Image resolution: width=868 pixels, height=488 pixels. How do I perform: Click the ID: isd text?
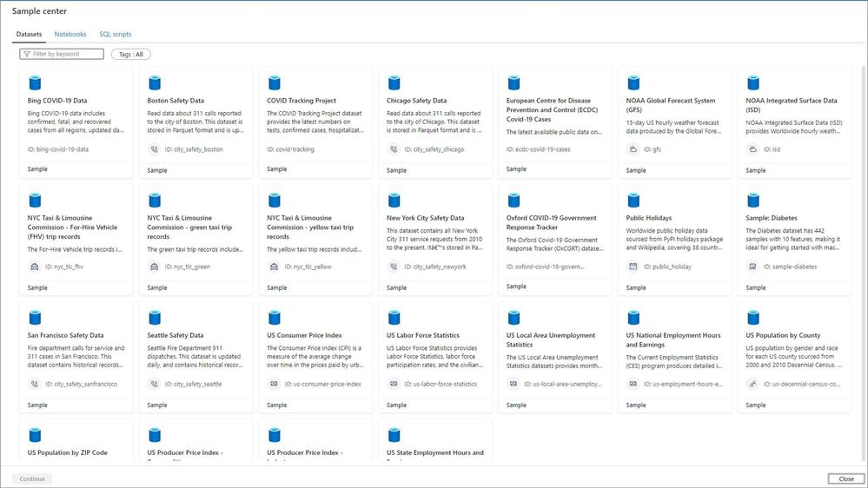tap(772, 149)
